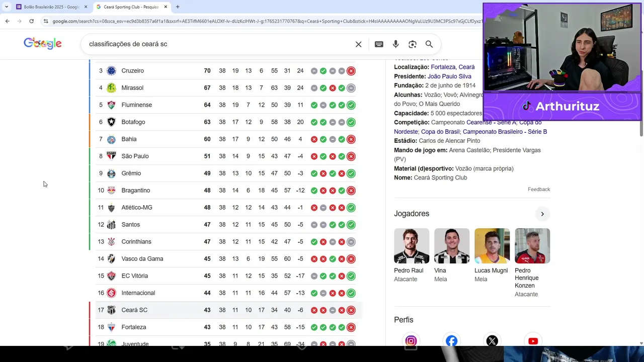644x362 pixels.
Task: Open Pedro Henrique Konzen player photo
Action: coord(532,246)
